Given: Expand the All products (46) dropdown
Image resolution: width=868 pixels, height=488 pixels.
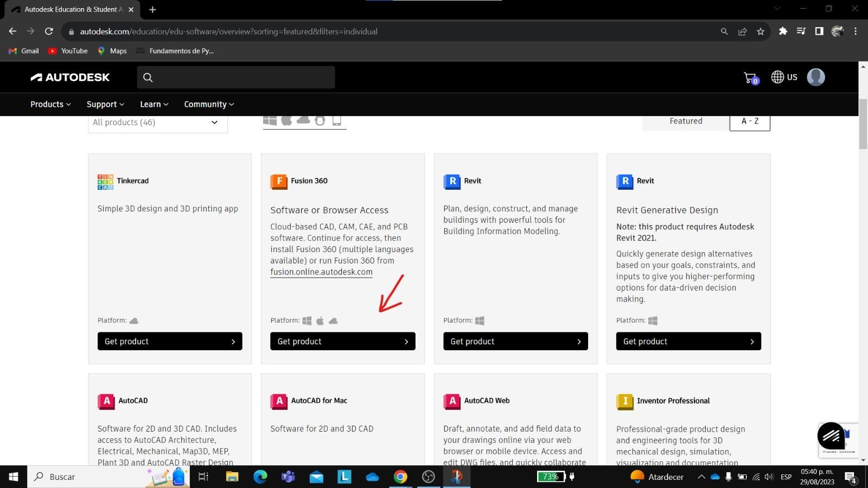Looking at the screenshot, I should (157, 123).
